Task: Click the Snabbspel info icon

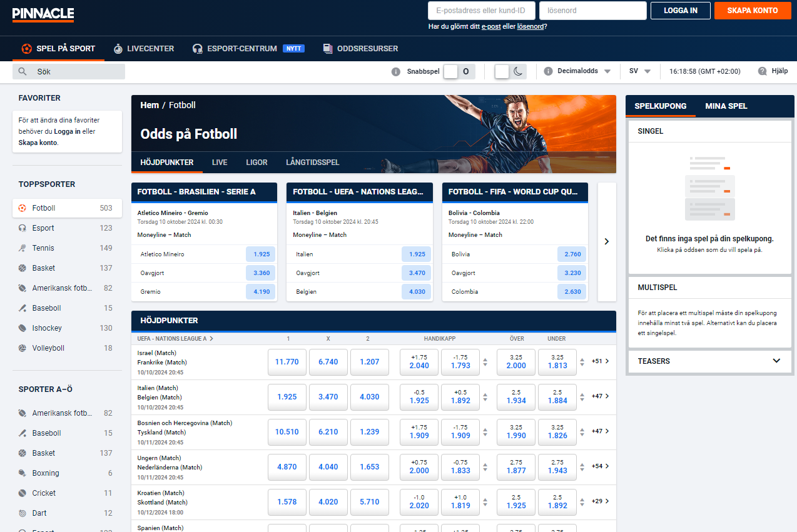Action: click(x=395, y=72)
